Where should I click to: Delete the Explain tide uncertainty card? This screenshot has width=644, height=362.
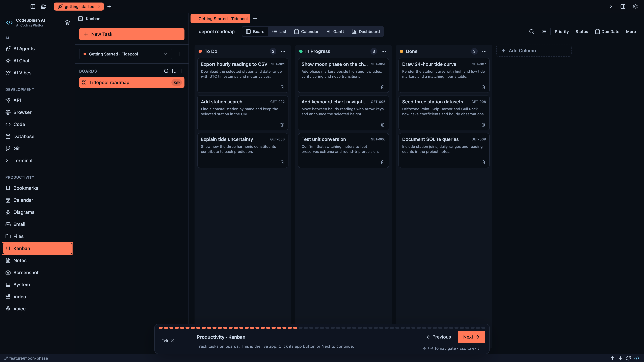tap(282, 162)
